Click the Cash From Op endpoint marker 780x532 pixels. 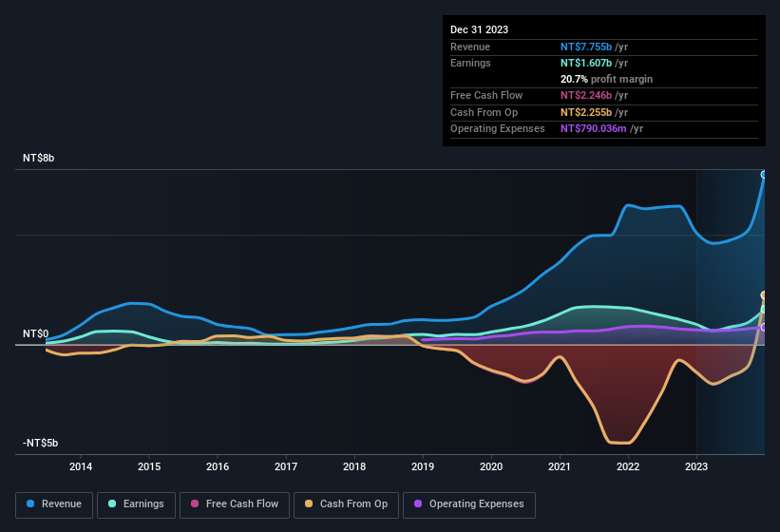pyautogui.click(x=764, y=295)
